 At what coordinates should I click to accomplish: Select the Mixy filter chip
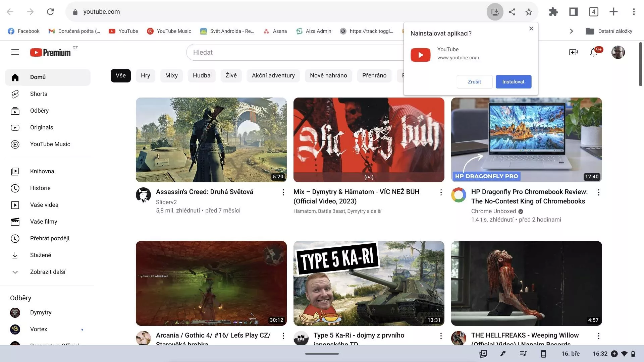(x=171, y=75)
